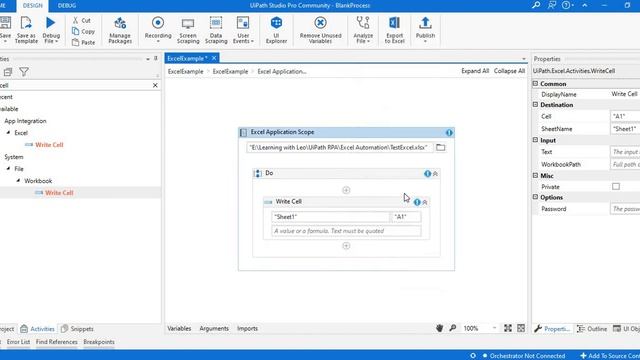The width and height of the screenshot is (640, 360).
Task: Add activity above Write Cell
Action: 346,190
